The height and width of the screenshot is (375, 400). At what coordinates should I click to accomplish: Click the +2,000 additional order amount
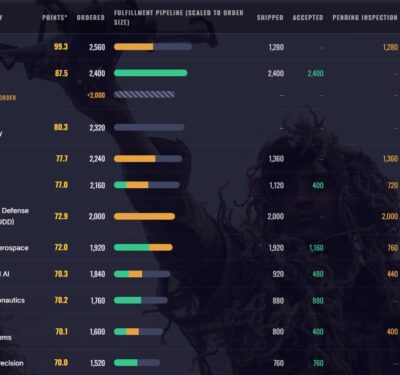click(96, 95)
